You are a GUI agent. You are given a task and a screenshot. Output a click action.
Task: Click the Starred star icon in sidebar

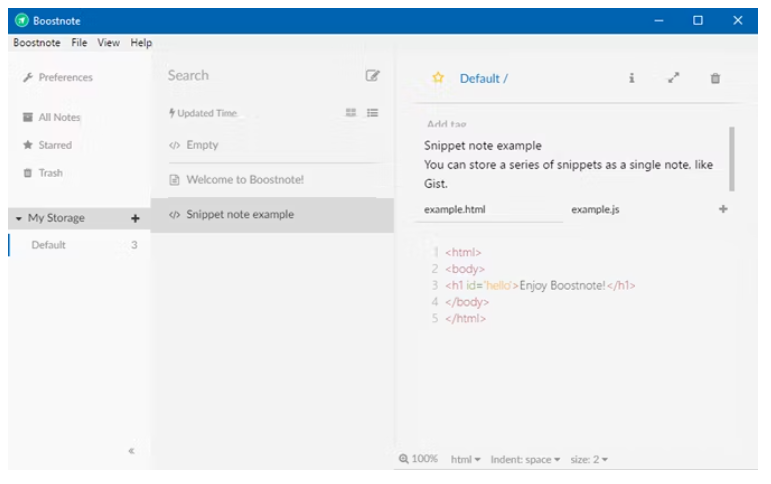(x=28, y=145)
